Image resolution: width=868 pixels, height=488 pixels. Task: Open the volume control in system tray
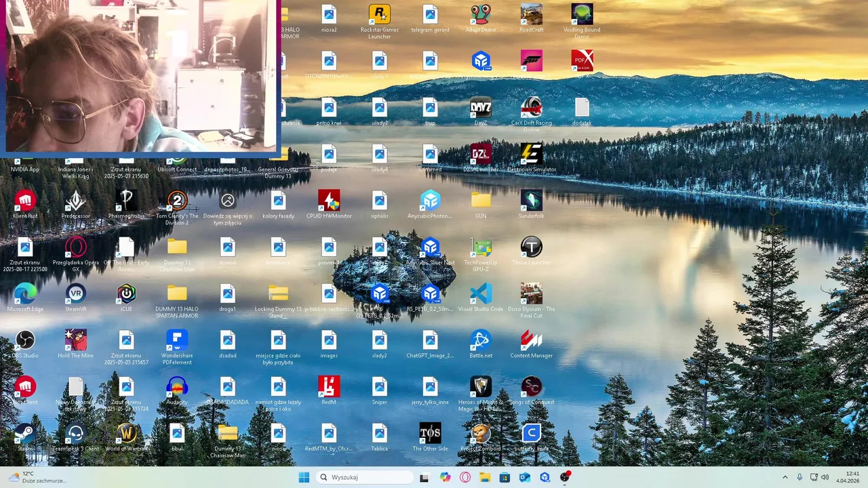(825, 477)
